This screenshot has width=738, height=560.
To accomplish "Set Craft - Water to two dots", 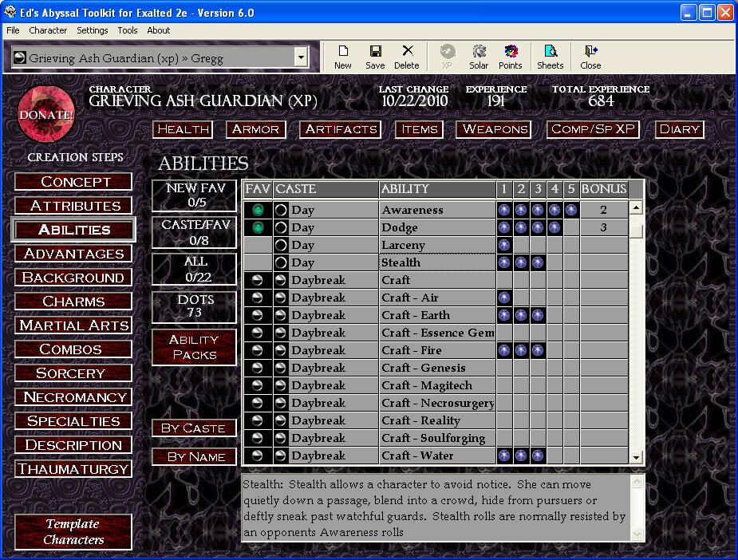I will pos(520,455).
